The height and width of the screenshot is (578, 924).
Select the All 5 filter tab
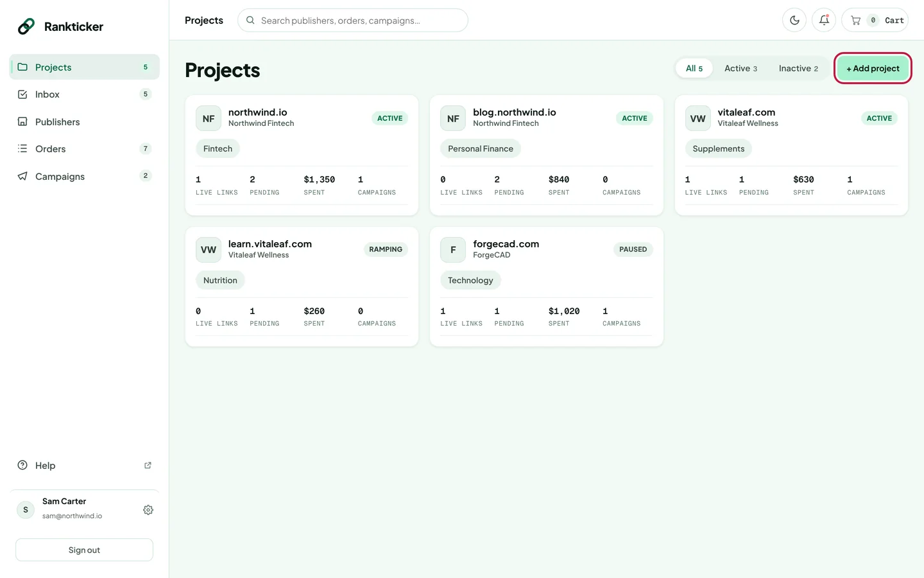coord(694,68)
